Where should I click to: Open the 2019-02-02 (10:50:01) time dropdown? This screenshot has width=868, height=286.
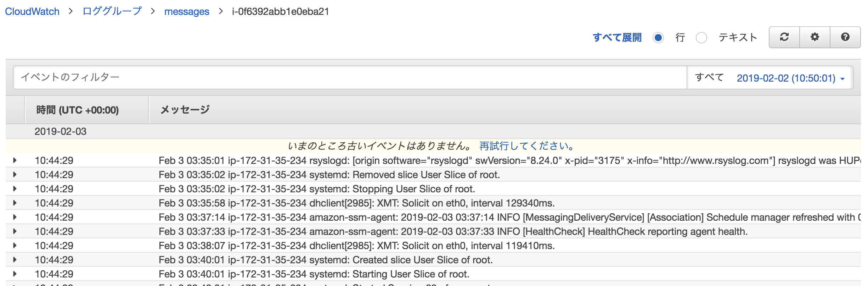click(x=790, y=78)
